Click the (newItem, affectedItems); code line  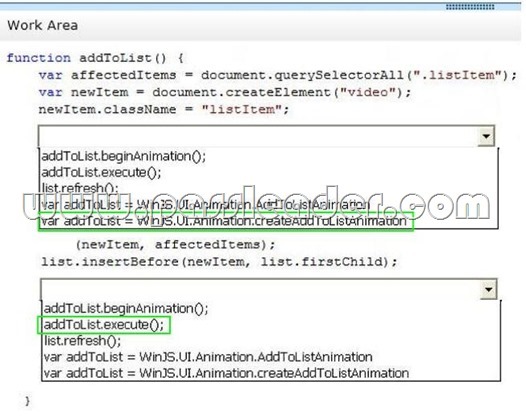coord(175,245)
